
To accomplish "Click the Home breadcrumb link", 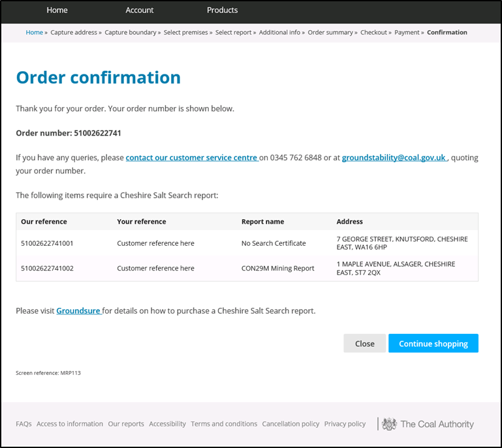I will [34, 33].
